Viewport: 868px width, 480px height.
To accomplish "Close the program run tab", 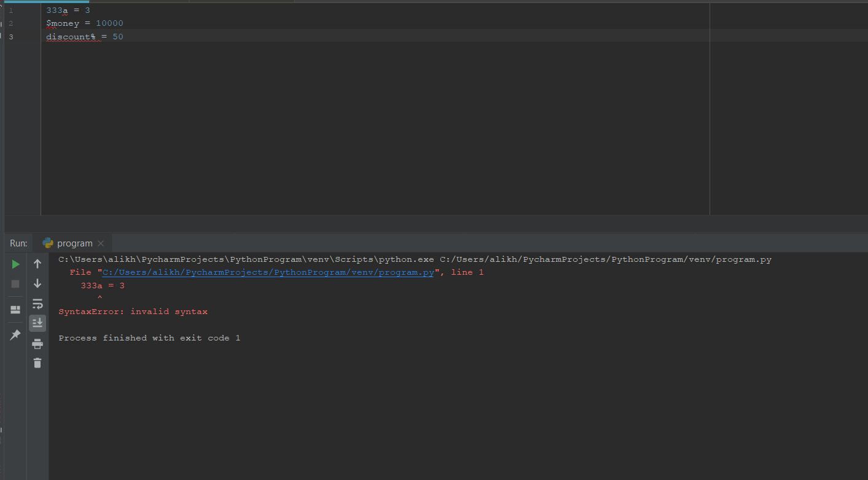I will coord(101,243).
